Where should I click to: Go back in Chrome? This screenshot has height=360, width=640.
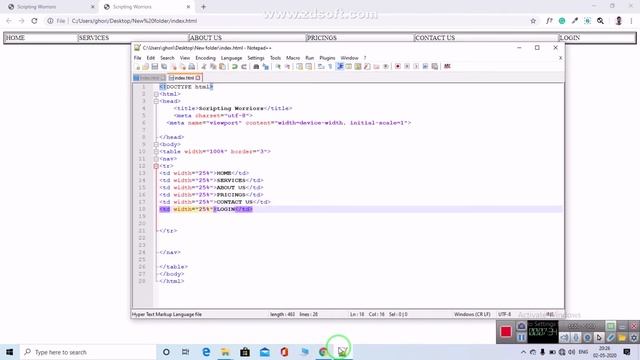9,21
